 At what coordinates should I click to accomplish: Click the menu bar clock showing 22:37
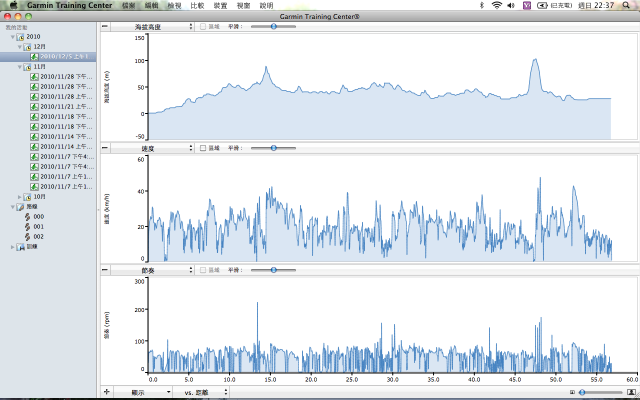pyautogui.click(x=596, y=5)
